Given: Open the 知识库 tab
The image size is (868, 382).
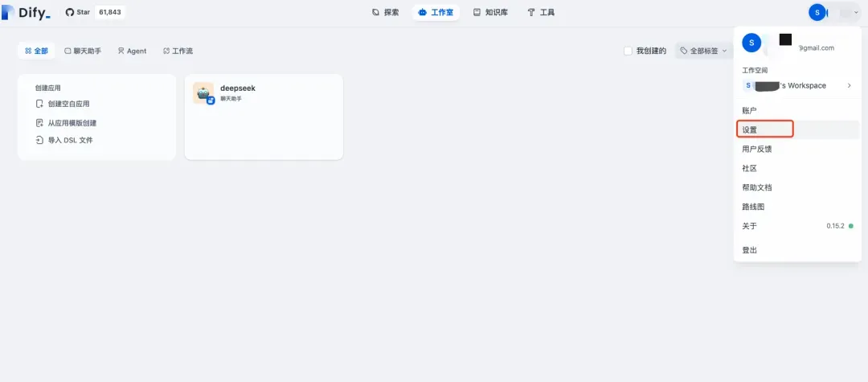Looking at the screenshot, I should (490, 12).
